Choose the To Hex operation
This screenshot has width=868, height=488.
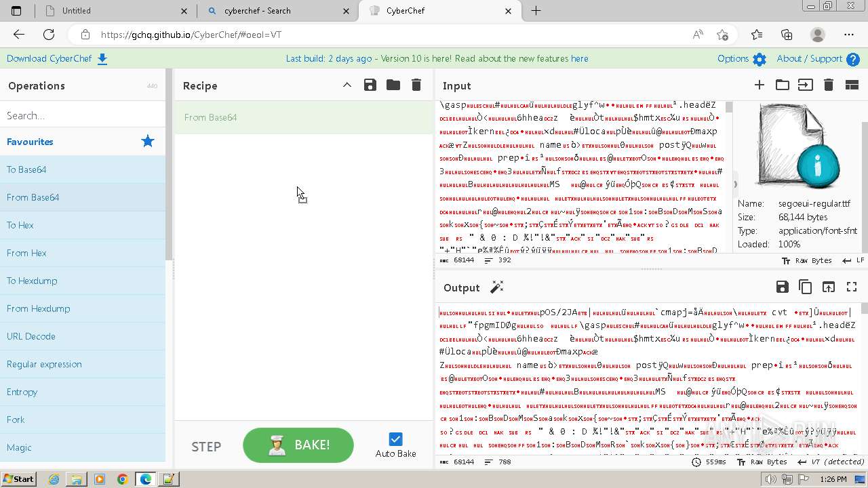[83, 225]
